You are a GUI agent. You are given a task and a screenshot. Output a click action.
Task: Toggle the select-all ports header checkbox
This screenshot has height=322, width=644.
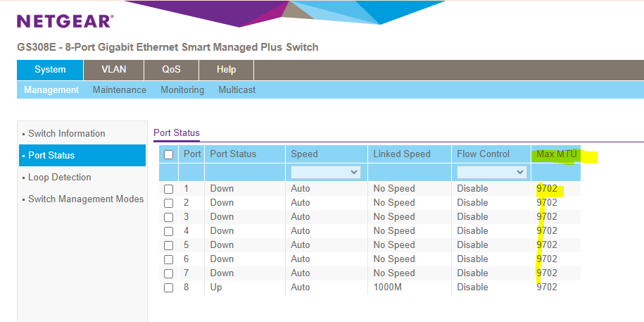pos(168,154)
